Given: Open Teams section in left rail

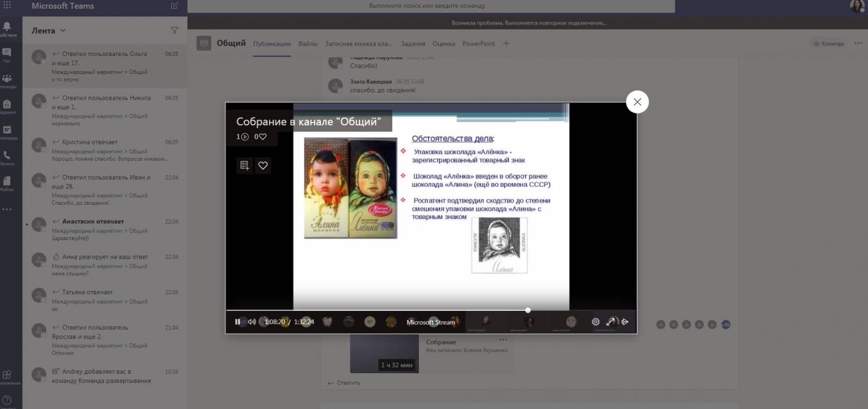Looking at the screenshot, I should pos(7,80).
